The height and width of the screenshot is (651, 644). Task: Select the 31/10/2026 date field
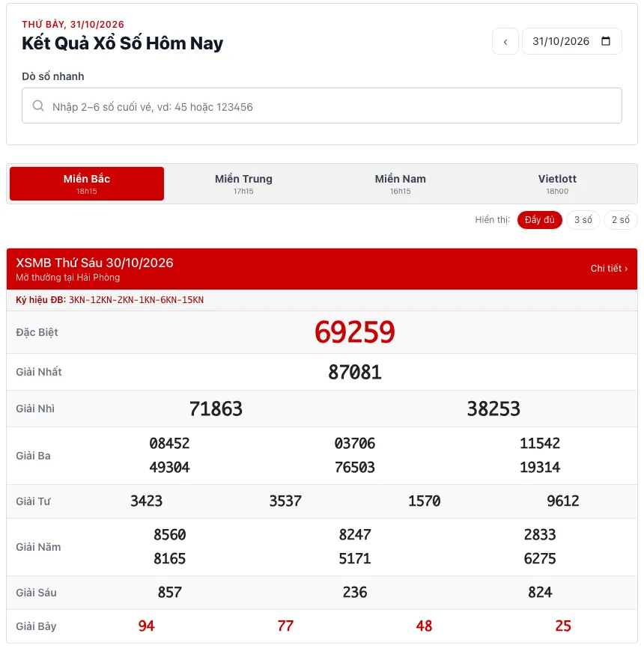click(571, 41)
